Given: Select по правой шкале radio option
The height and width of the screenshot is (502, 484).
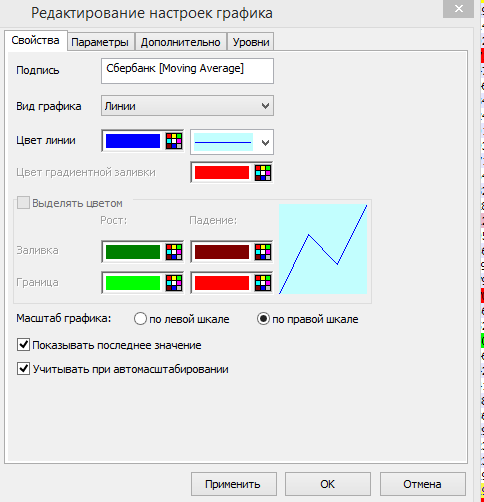Looking at the screenshot, I should [x=263, y=319].
